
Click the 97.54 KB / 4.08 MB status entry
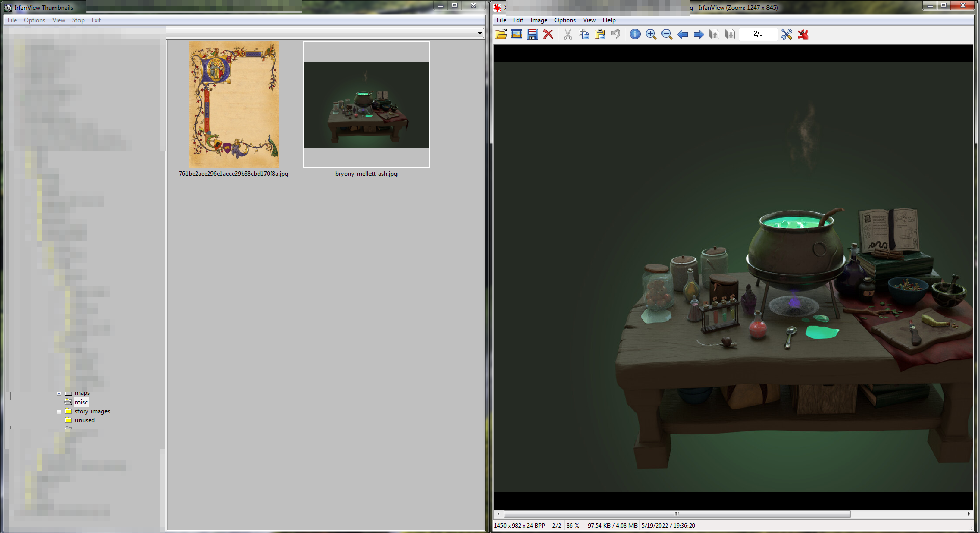[613, 526]
